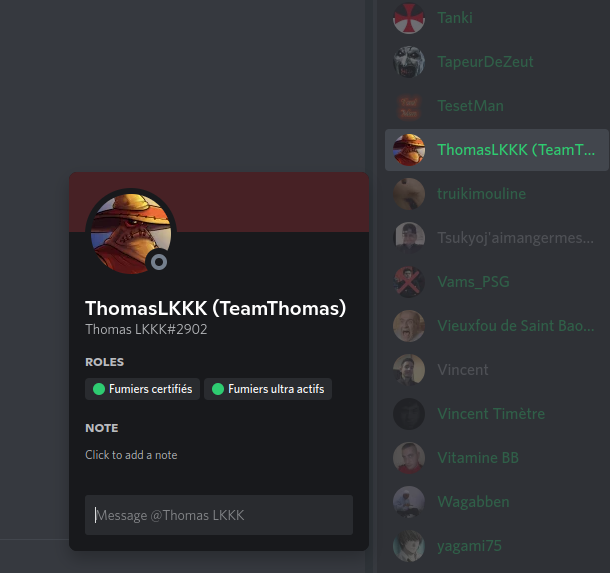Click the offline status indicator on avatar
The image size is (610, 573).
click(x=159, y=262)
